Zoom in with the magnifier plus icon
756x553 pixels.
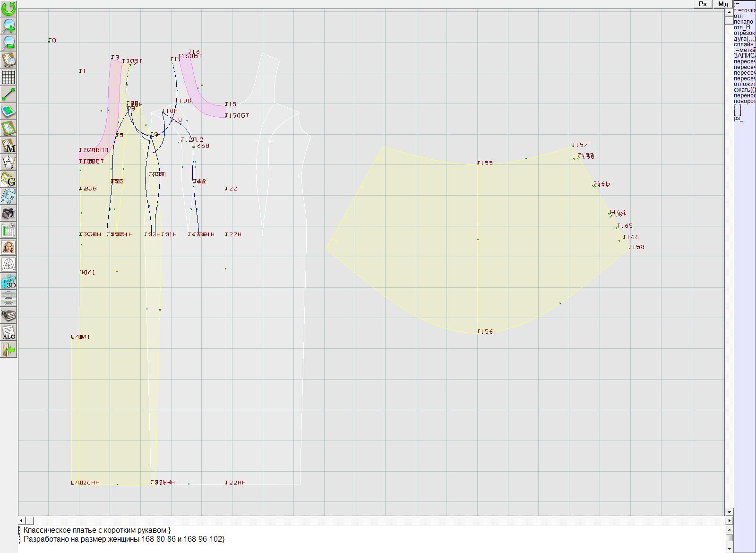9,26
